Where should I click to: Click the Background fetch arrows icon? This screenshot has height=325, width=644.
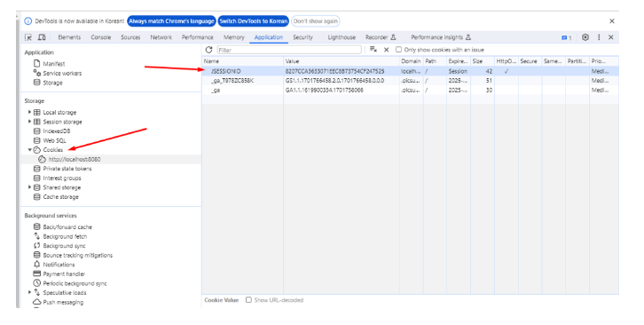pos(37,236)
